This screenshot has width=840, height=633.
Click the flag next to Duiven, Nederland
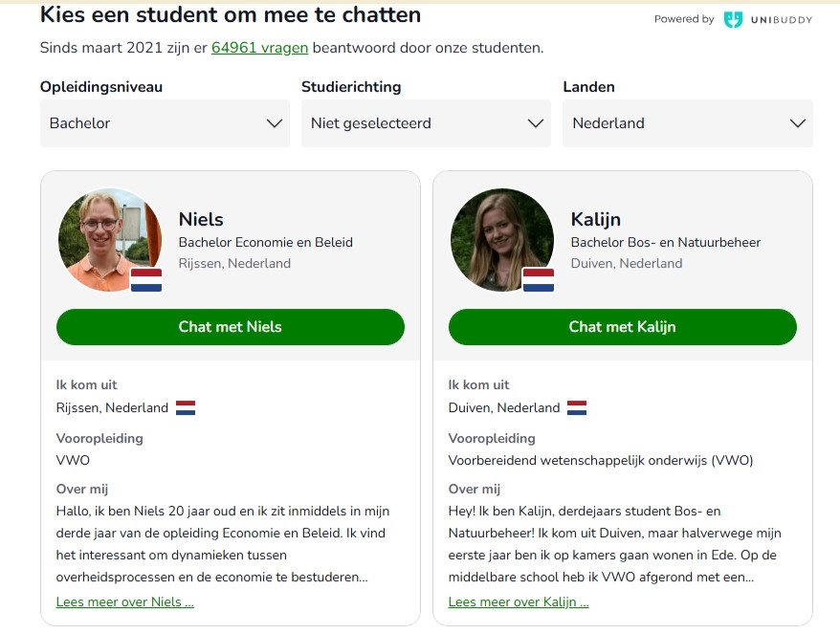point(577,408)
